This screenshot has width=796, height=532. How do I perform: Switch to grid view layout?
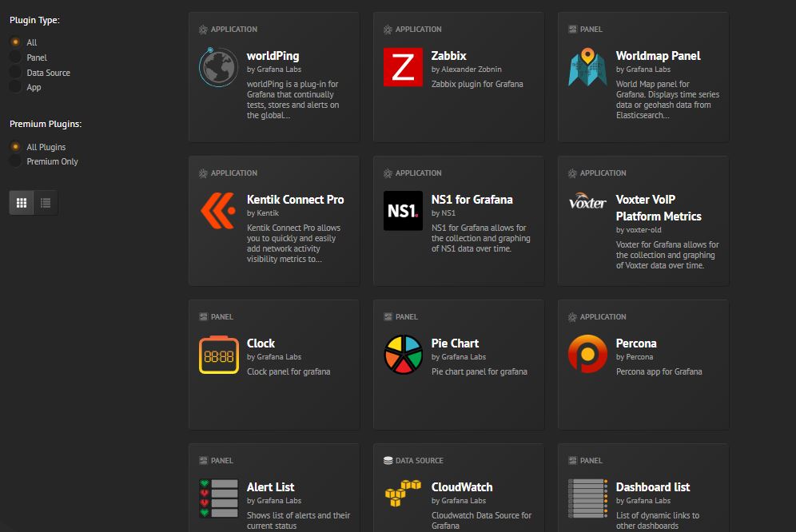tap(22, 203)
